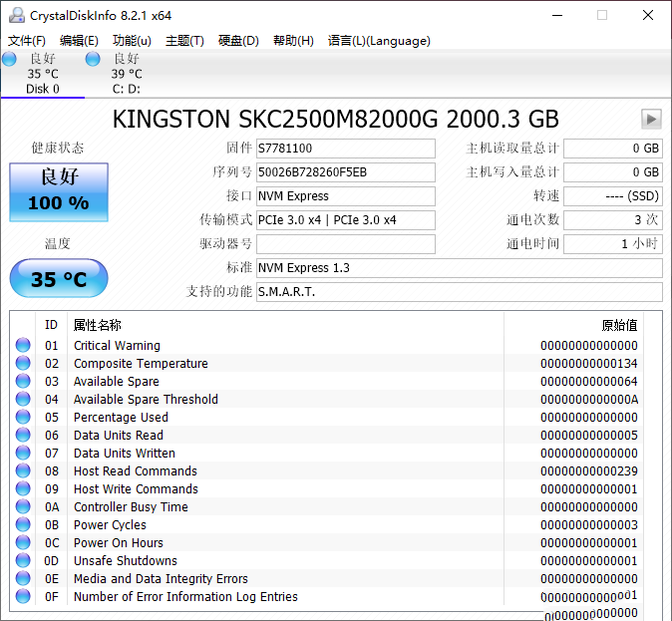The image size is (672, 621).
Task: Click raw value 000000000000A
Action: coord(589,400)
